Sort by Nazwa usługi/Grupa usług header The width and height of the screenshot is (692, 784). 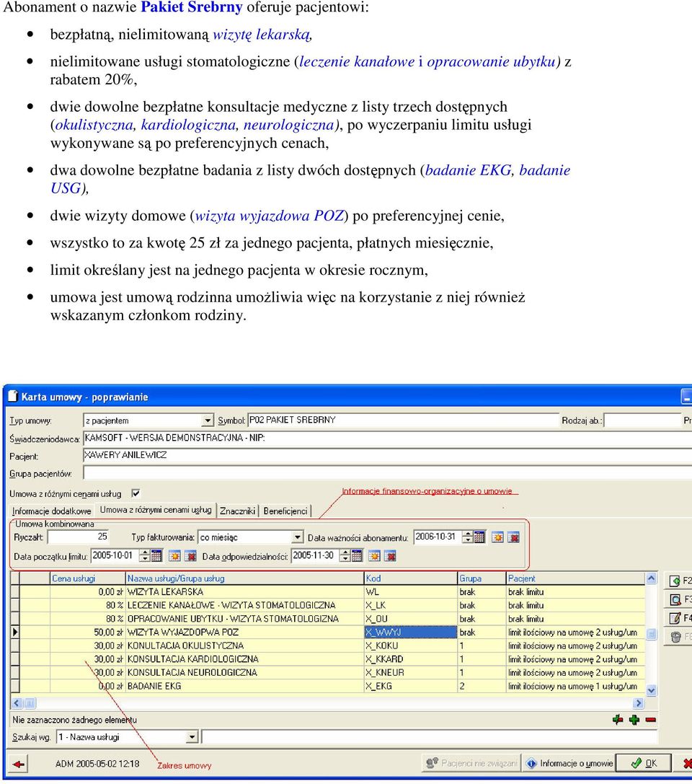[x=244, y=578]
